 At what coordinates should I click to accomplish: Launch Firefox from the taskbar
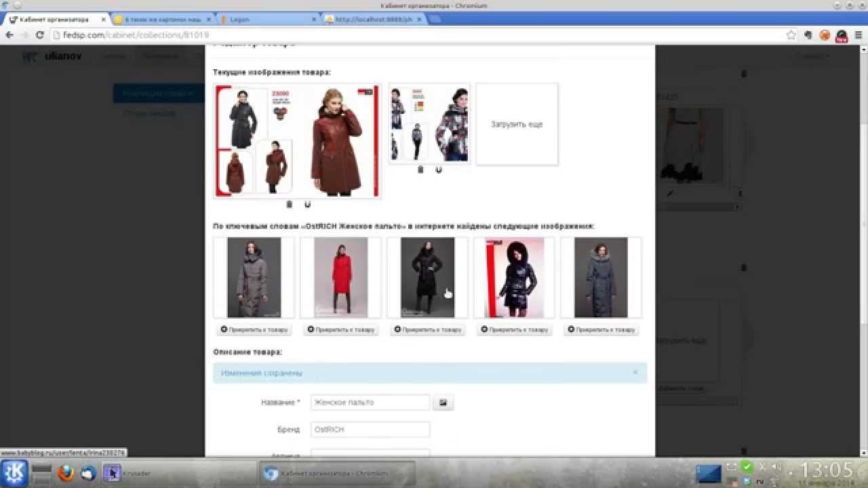pyautogui.click(x=66, y=472)
